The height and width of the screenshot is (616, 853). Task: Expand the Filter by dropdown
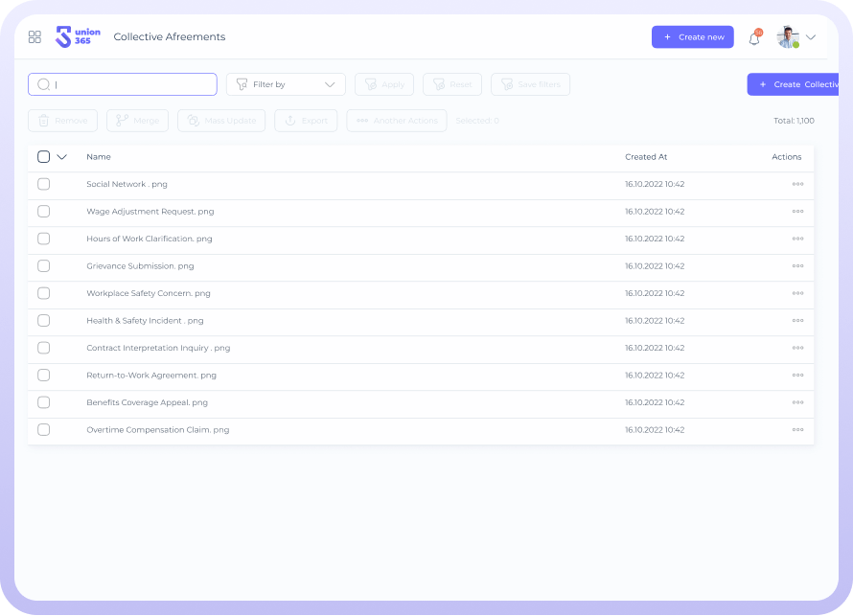point(286,84)
